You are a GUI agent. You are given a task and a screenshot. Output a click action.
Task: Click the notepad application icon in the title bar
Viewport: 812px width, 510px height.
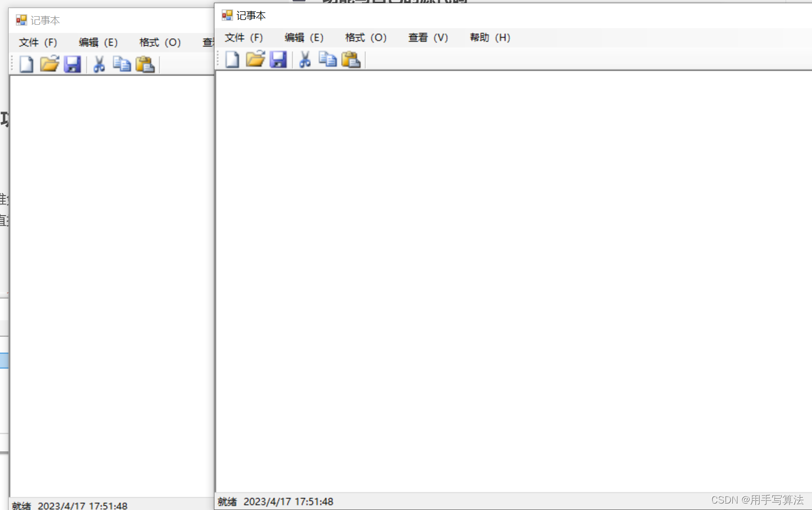tap(226, 15)
